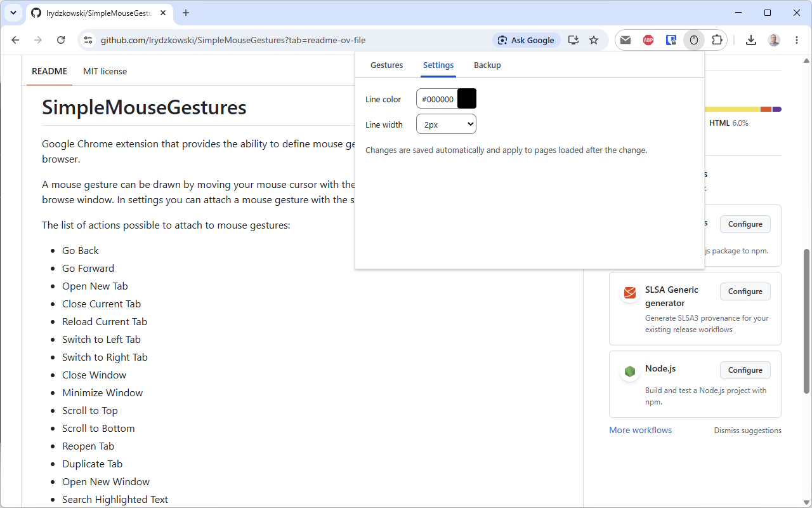Image resolution: width=812 pixels, height=508 pixels.
Task: Click the install app icon in address bar
Action: [x=573, y=40]
